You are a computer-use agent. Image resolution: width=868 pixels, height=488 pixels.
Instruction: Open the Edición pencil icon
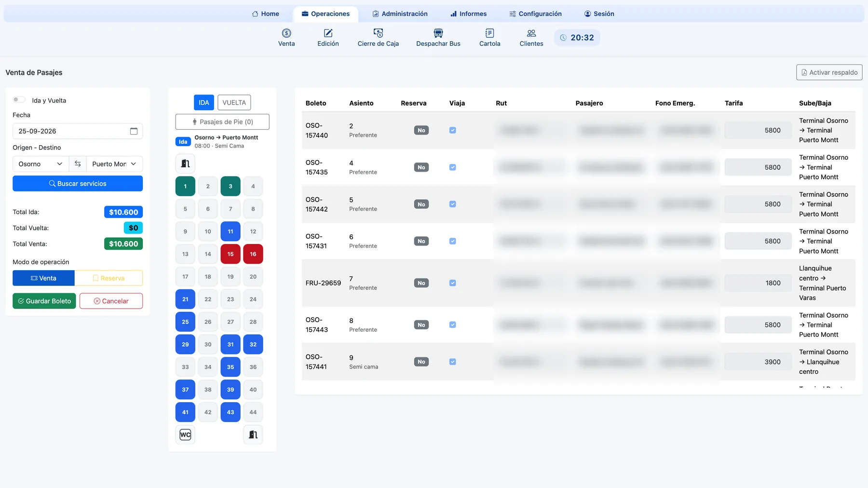(328, 33)
